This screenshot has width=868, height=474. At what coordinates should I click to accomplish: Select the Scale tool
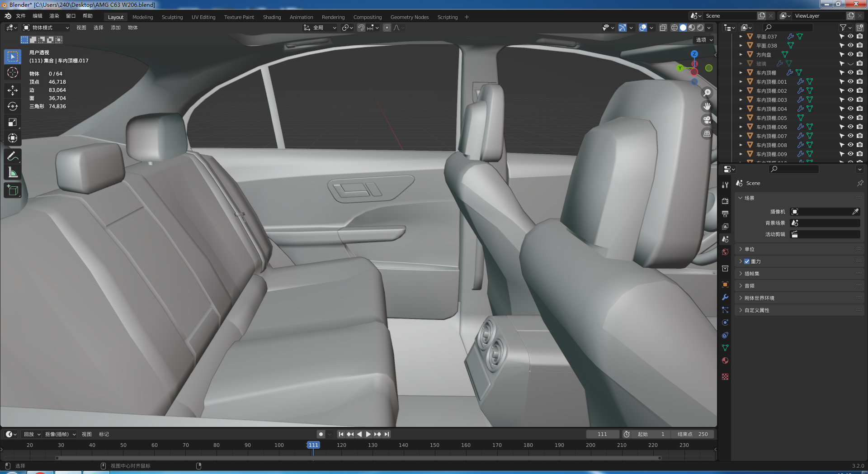click(13, 122)
